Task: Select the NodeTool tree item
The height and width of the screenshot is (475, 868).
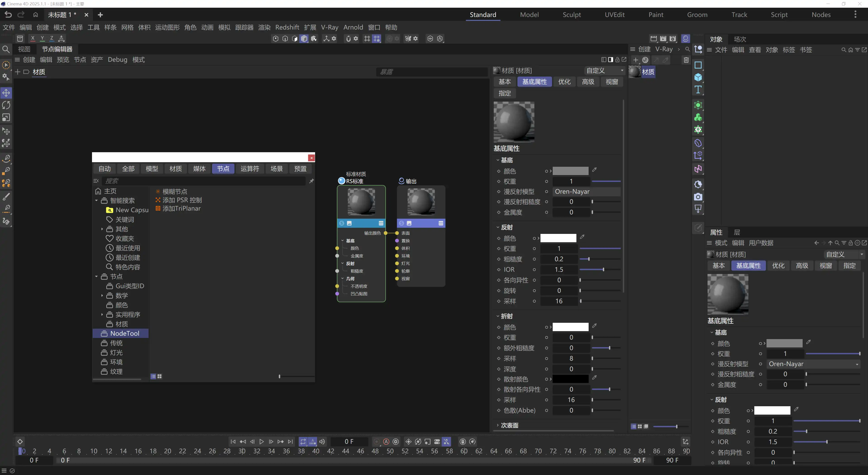Action: click(x=121, y=333)
